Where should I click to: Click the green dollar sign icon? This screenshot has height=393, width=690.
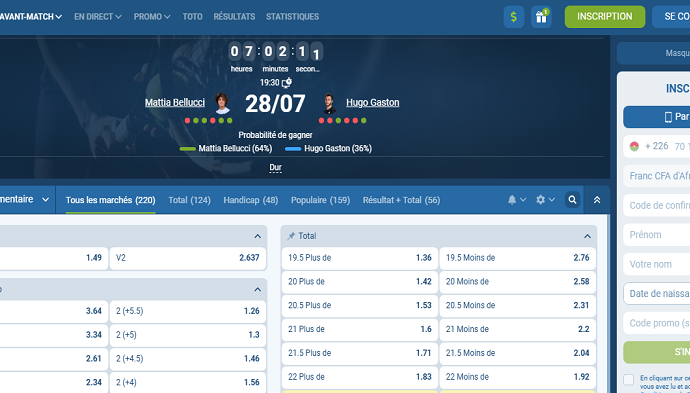click(514, 17)
